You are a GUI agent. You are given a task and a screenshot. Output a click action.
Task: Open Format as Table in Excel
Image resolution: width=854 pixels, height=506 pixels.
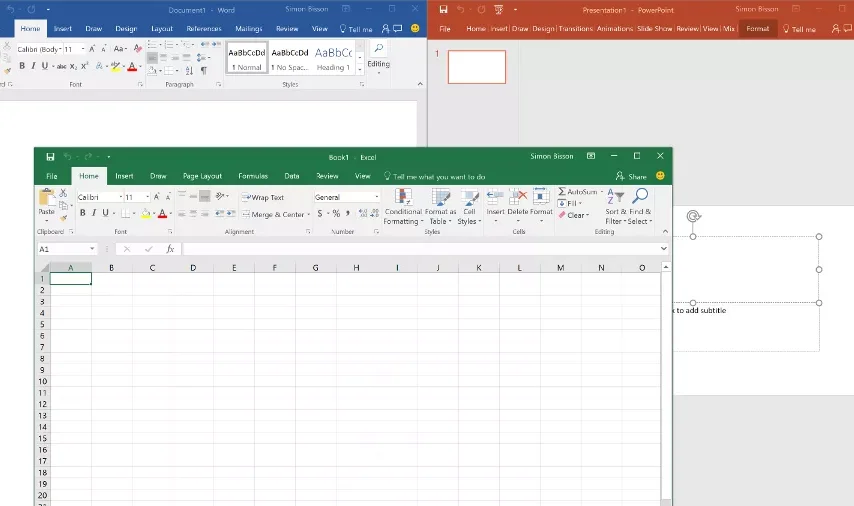click(x=440, y=206)
